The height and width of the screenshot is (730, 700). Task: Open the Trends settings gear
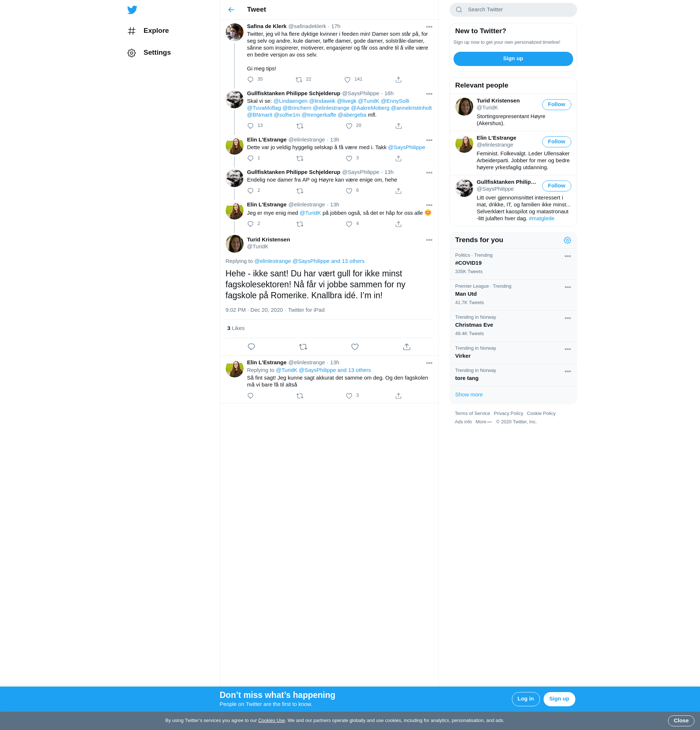click(567, 240)
